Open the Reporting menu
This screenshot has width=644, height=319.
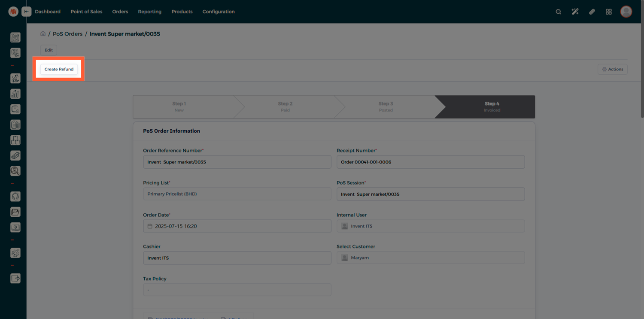coord(149,12)
